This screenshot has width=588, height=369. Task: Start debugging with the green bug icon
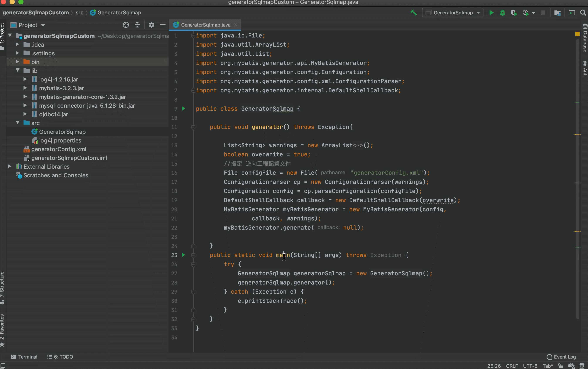(x=503, y=13)
